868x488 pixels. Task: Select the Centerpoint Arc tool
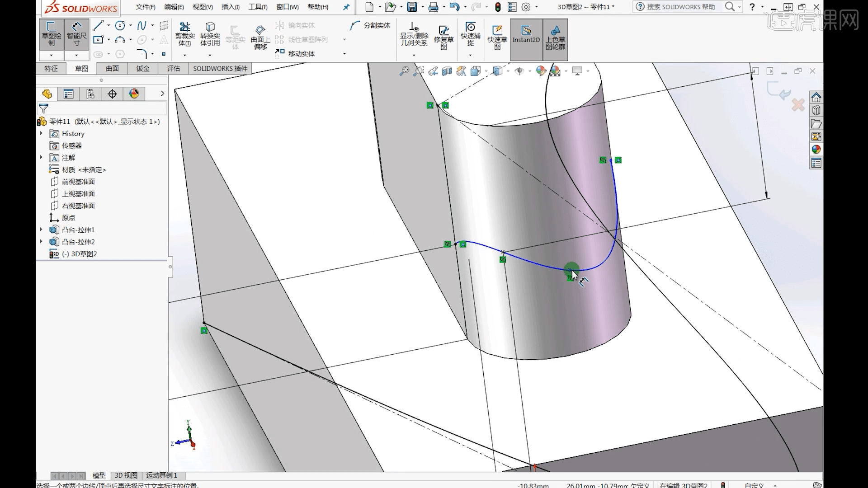[x=120, y=40]
